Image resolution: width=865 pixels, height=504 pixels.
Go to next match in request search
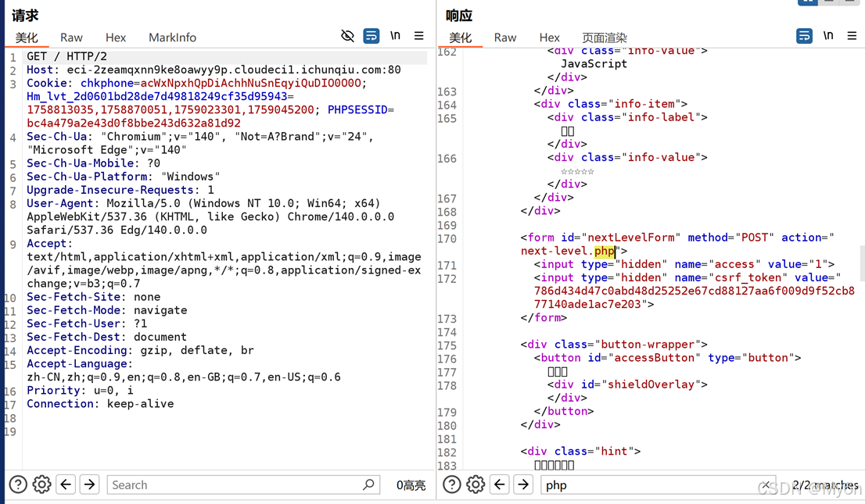point(90,484)
